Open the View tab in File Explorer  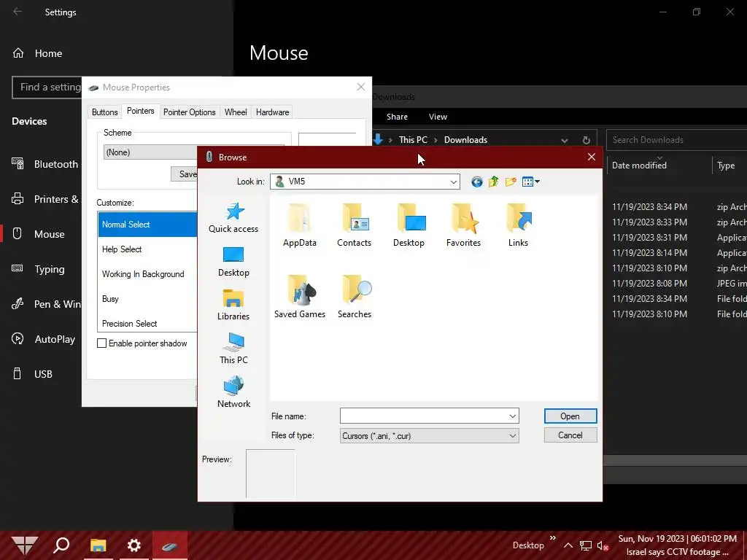pos(438,117)
